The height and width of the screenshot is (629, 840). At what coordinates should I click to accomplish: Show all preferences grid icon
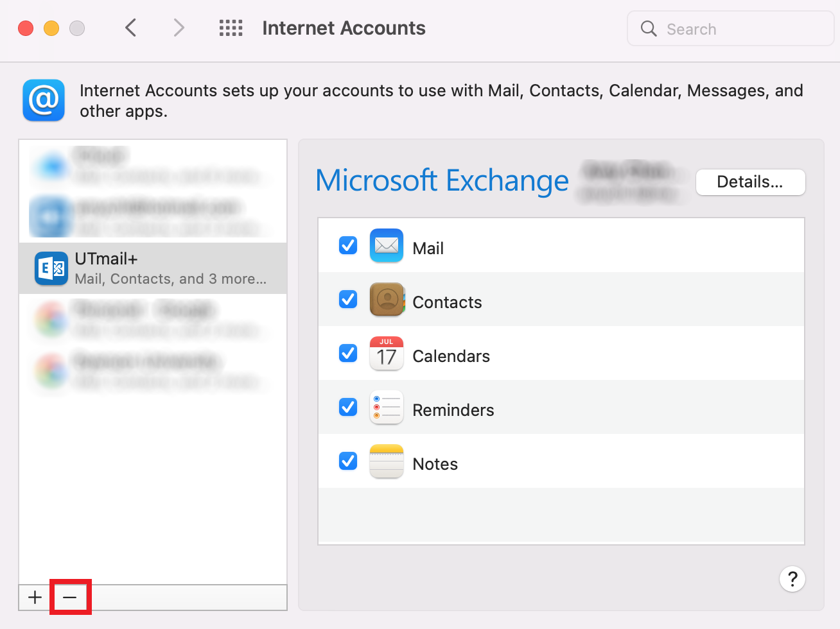point(231,28)
